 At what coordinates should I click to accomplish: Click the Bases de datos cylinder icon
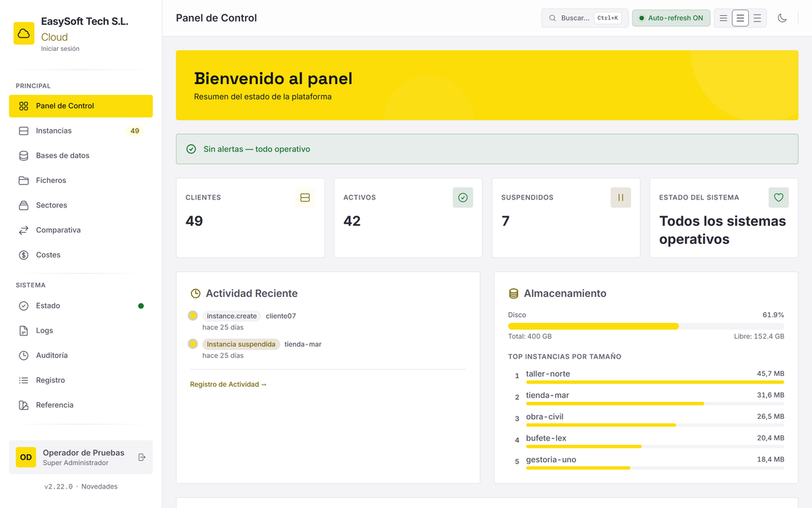[24, 156]
